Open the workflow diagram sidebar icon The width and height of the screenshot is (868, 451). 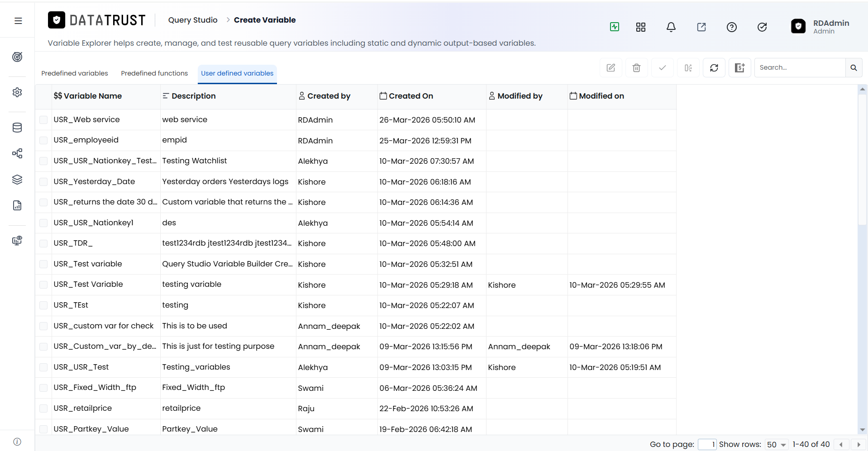click(x=17, y=153)
